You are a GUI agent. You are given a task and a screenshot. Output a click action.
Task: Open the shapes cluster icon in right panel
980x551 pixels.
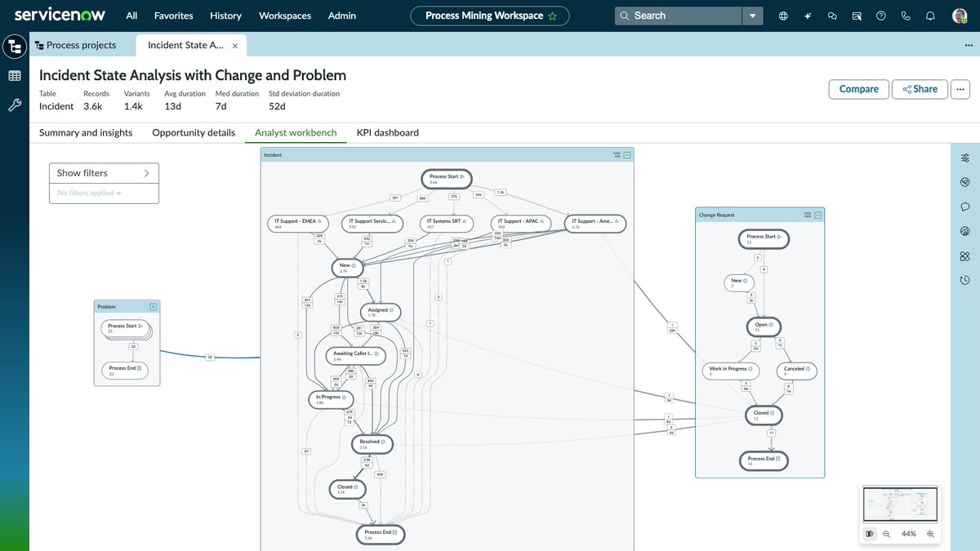(965, 256)
